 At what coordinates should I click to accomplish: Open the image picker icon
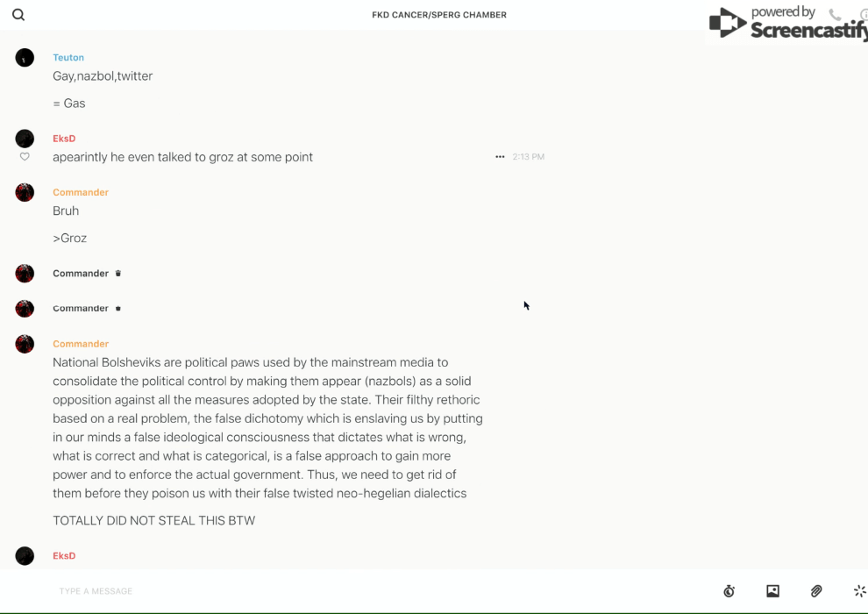point(772,591)
